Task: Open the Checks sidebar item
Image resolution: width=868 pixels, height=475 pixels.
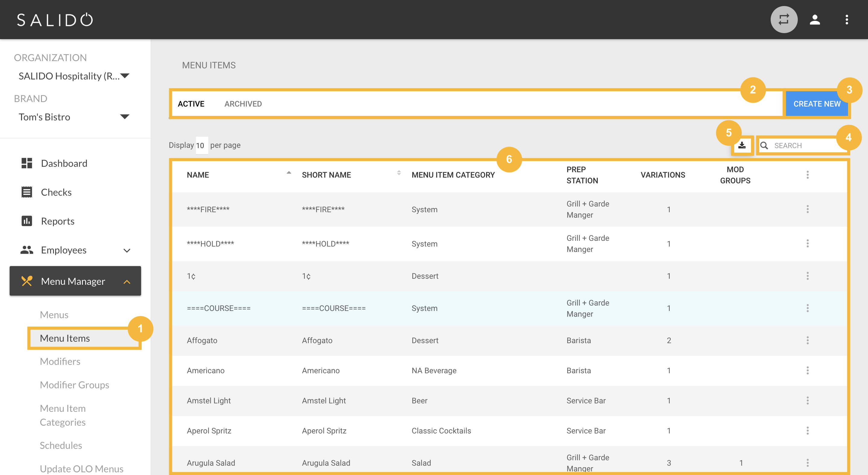Action: 56,192
